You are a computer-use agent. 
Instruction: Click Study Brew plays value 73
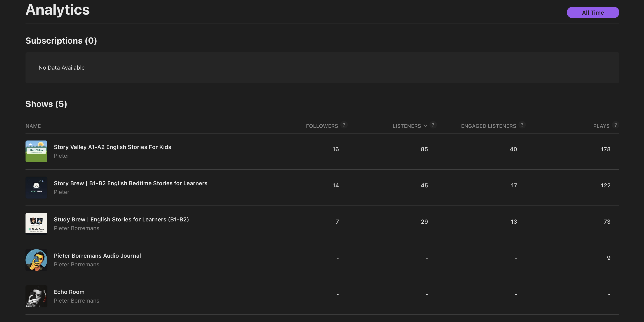point(607,222)
